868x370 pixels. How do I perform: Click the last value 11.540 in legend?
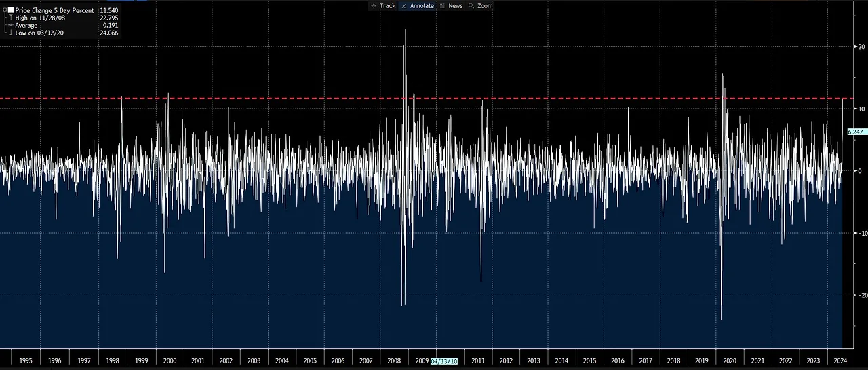coord(109,11)
